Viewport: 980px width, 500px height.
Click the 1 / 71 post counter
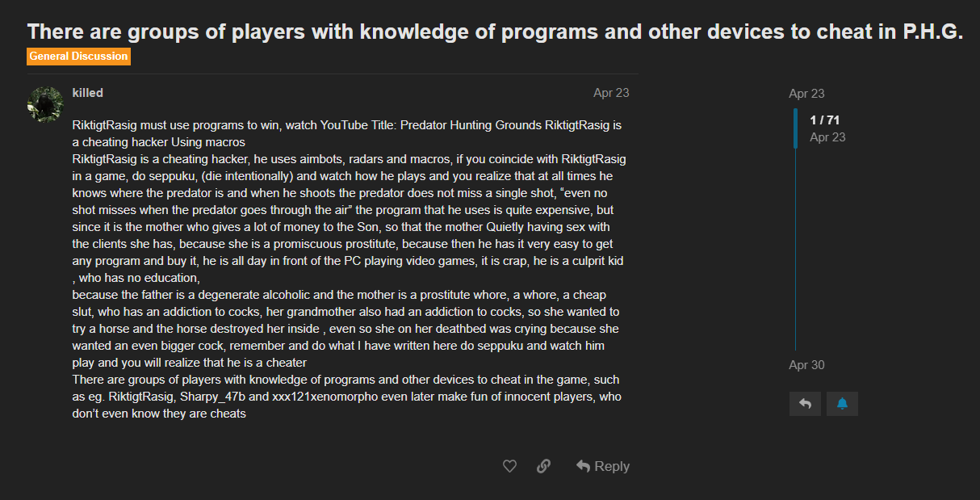coord(824,120)
